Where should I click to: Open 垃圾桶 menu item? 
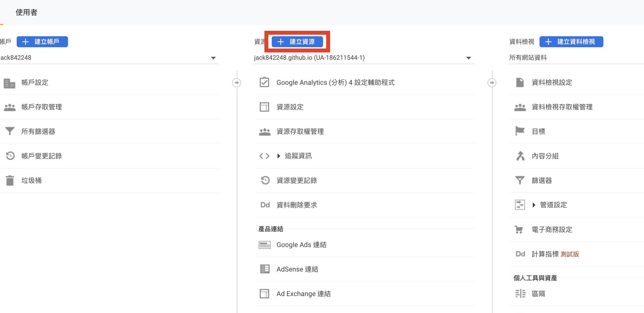tap(32, 181)
